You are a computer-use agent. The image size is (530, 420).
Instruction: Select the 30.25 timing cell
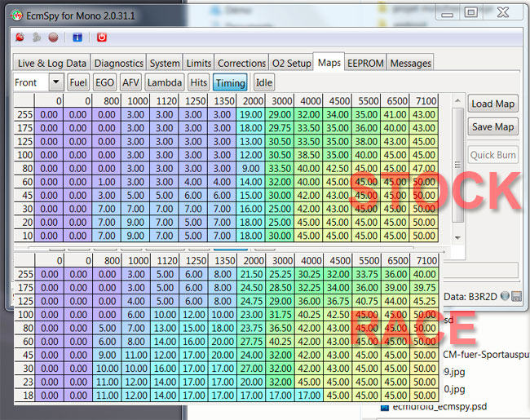point(309,274)
